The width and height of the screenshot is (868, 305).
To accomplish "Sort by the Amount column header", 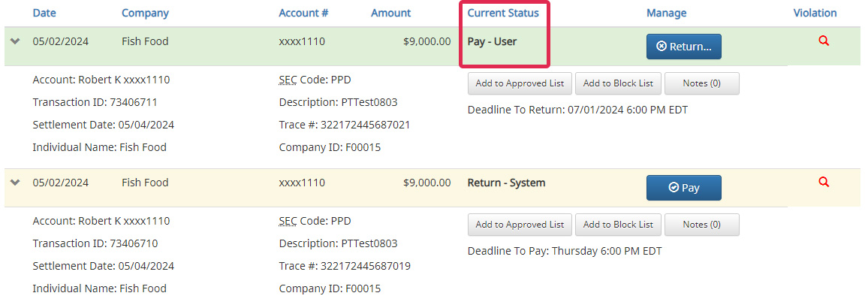I will (x=390, y=13).
